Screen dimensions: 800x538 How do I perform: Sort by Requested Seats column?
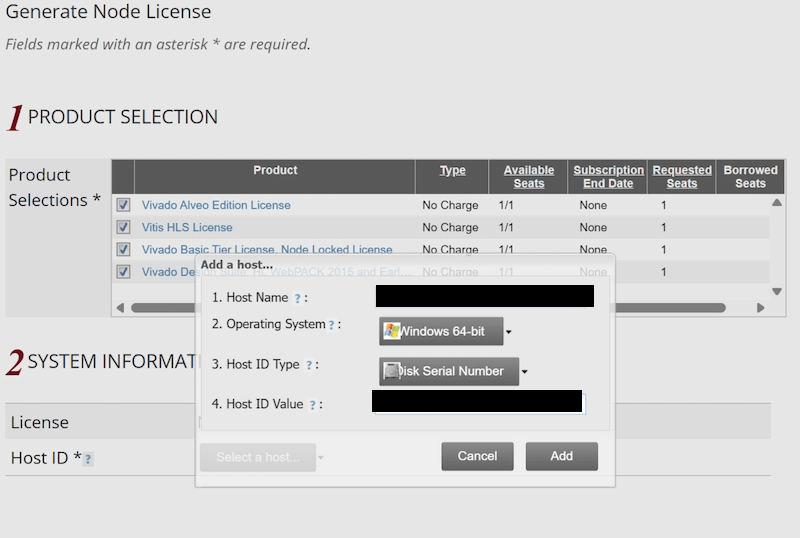(x=682, y=177)
